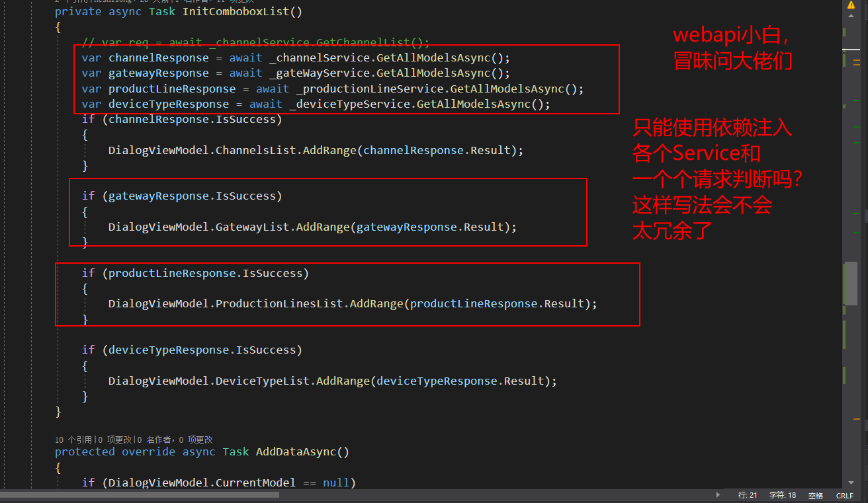Click the ChannelsList property
This screenshot has height=503, width=868.
(x=256, y=151)
